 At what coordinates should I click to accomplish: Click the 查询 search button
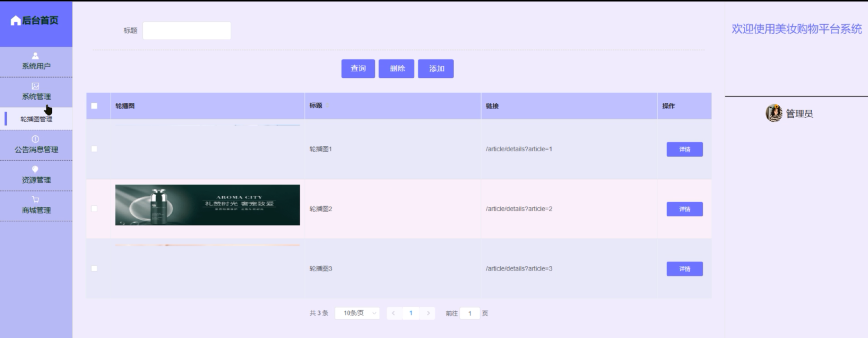click(x=358, y=69)
